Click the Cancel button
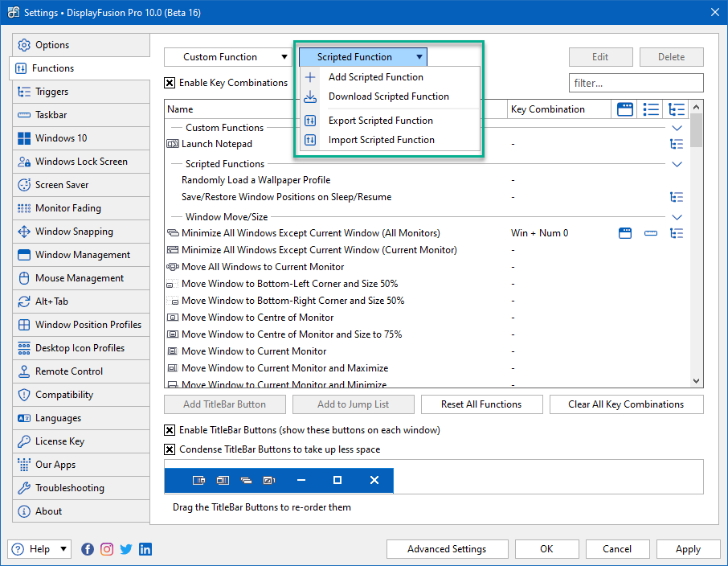The width and height of the screenshot is (728, 566). coord(617,549)
